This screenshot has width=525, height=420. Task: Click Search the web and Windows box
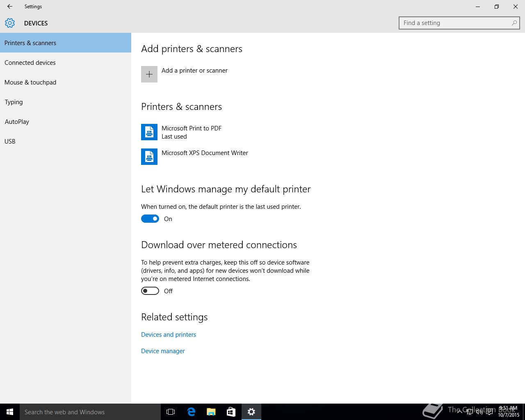pyautogui.click(x=90, y=412)
